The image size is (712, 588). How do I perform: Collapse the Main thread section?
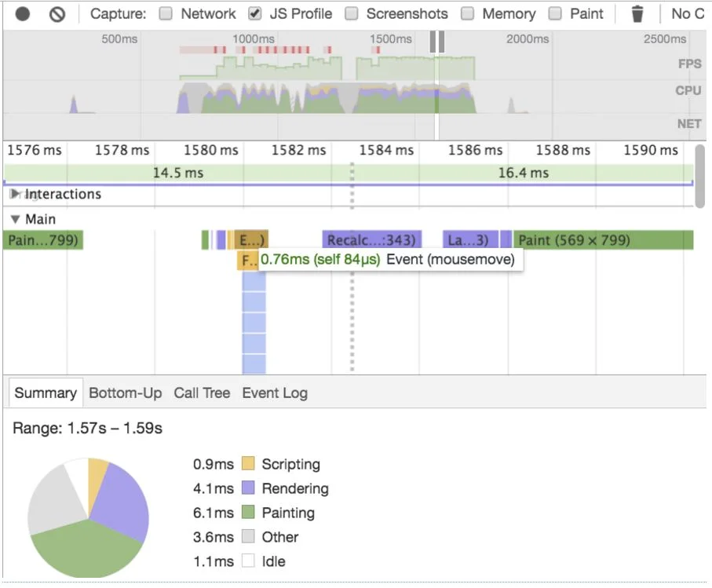point(16,219)
